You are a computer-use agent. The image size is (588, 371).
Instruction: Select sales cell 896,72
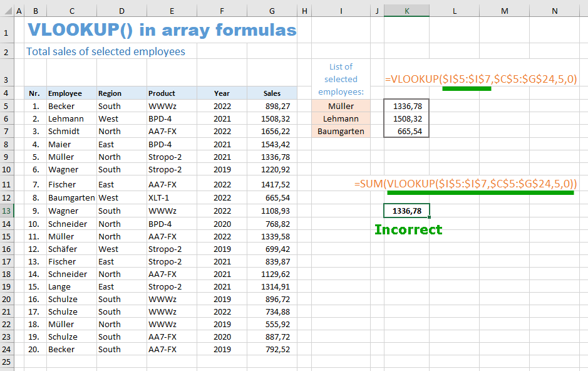[x=272, y=300]
